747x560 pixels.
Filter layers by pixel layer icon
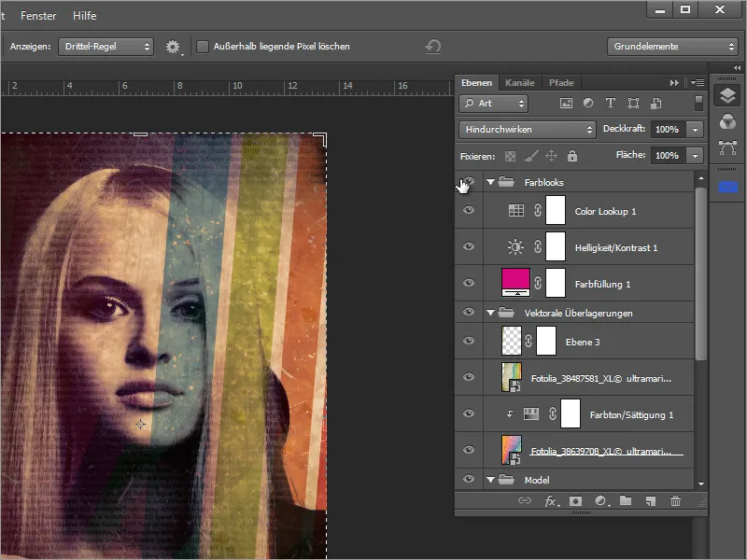coord(566,104)
